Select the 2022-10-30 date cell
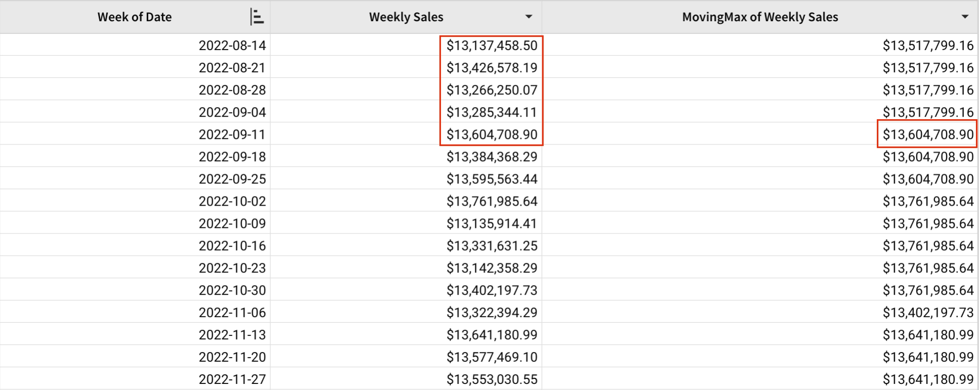 (x=232, y=290)
